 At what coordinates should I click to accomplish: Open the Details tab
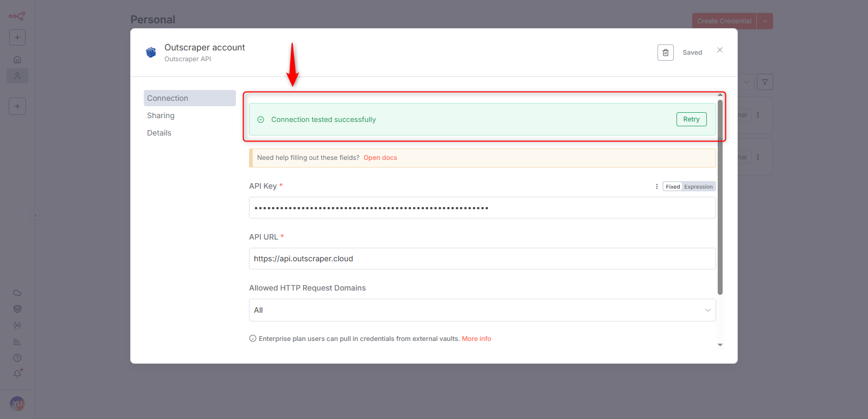(x=159, y=133)
